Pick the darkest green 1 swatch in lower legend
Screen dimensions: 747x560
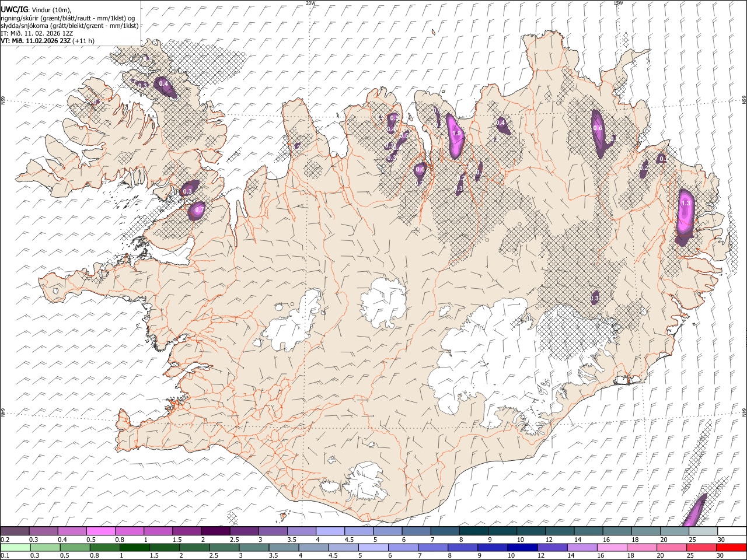135,548
